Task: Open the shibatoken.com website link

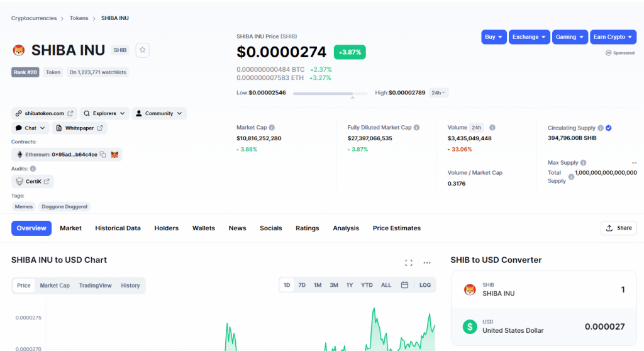Action: [44, 113]
